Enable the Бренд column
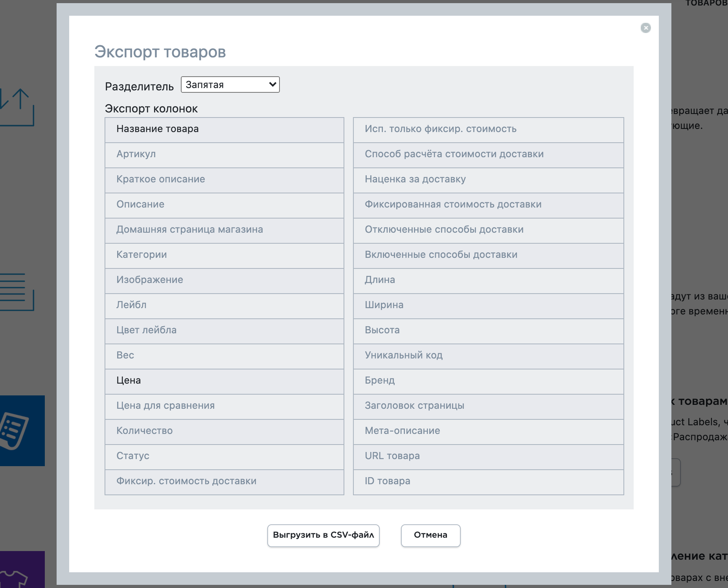728x588 pixels. tap(488, 381)
